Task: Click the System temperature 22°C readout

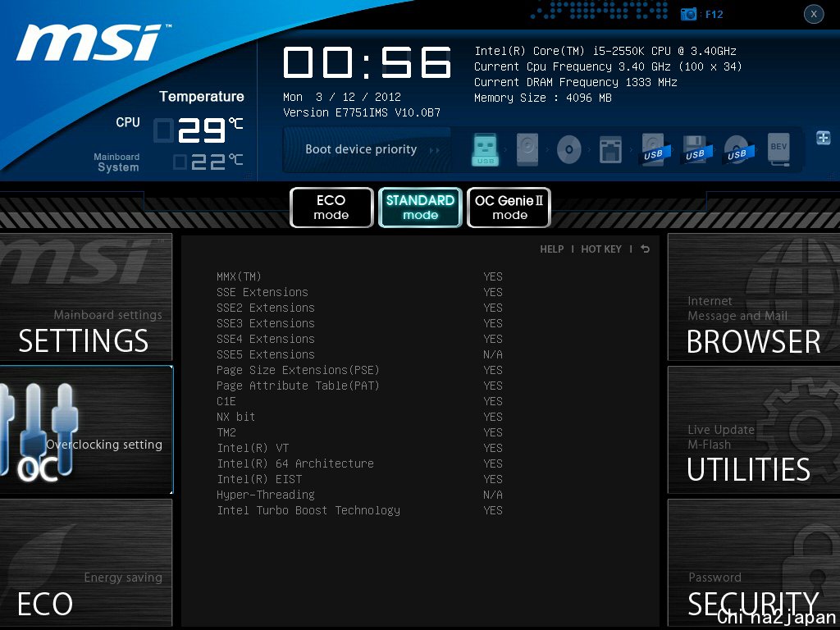Action: [208, 162]
